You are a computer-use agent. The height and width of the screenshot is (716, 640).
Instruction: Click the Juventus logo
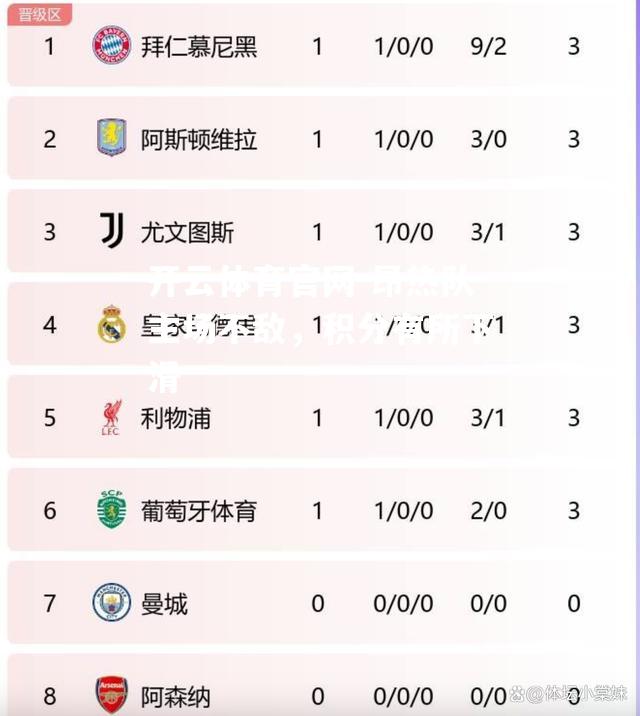(112, 230)
